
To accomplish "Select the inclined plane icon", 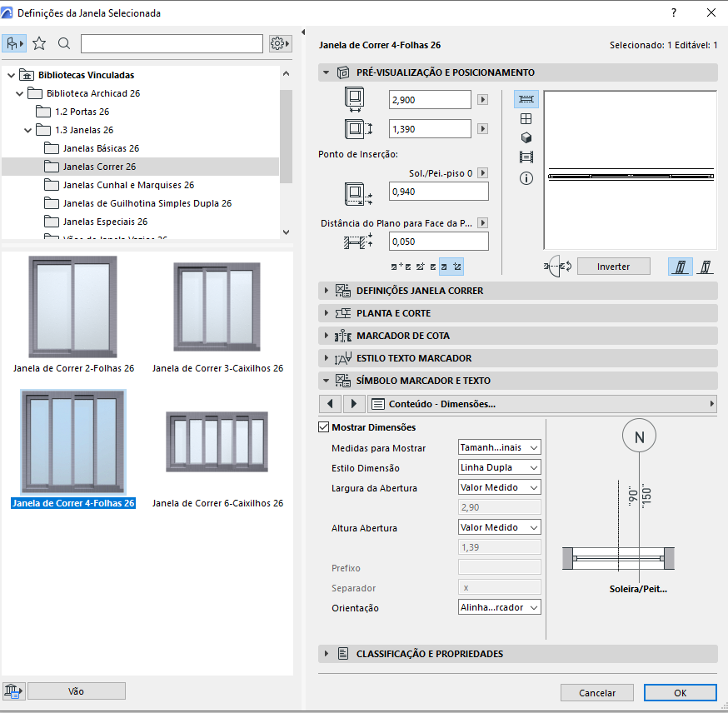I will (x=706, y=267).
